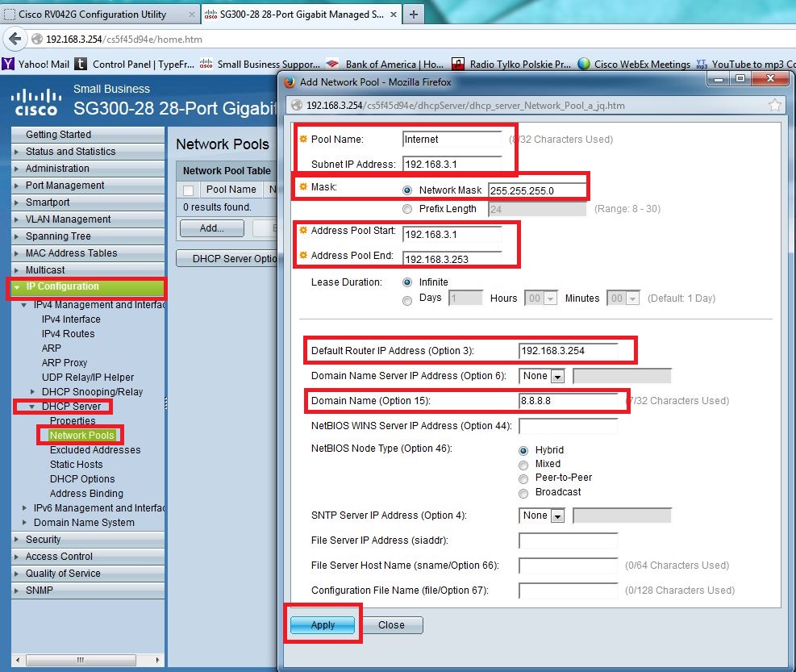Open the Bank of America bookmark icon
This screenshot has width=796, height=672.
pyautogui.click(x=332, y=64)
